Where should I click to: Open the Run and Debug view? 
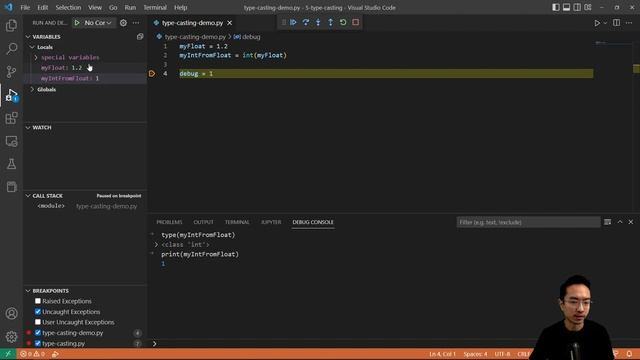point(11,95)
